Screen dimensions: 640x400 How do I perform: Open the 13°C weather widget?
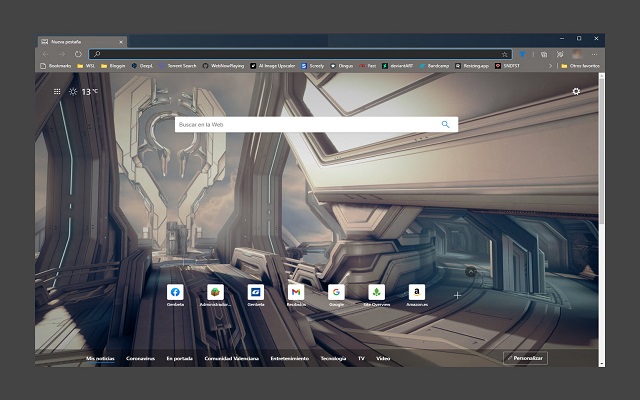click(x=84, y=91)
